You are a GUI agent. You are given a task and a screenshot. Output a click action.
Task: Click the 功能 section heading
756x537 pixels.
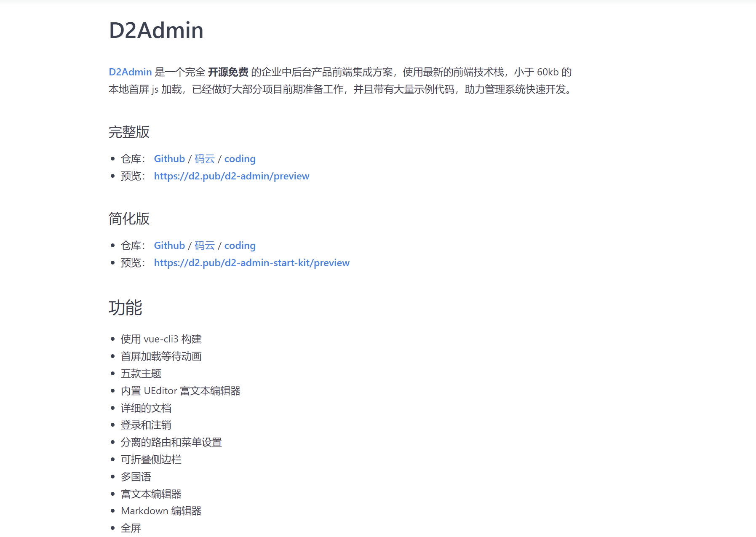pyautogui.click(x=126, y=307)
